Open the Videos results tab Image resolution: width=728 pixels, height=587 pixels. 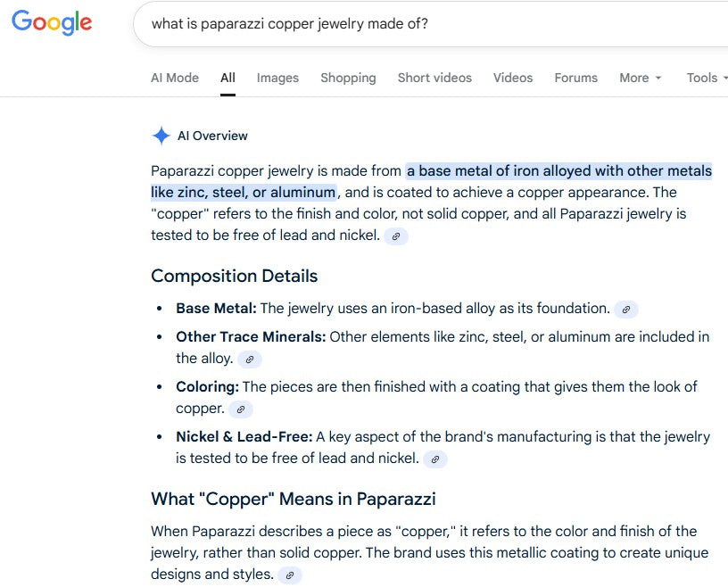pos(513,78)
